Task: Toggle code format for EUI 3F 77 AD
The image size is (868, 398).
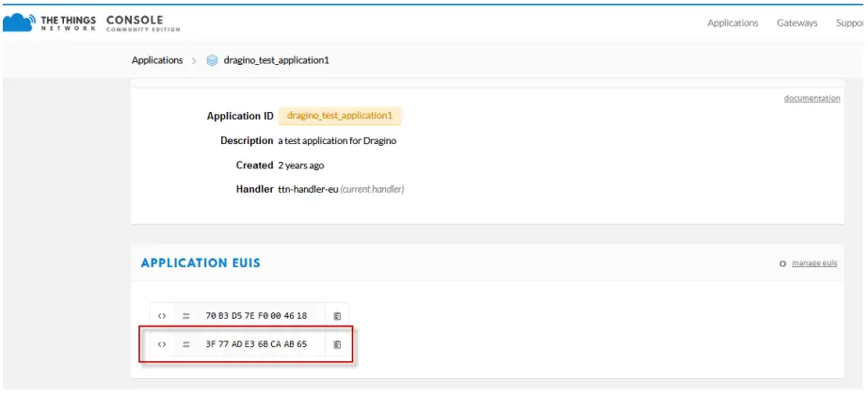Action: 162,344
